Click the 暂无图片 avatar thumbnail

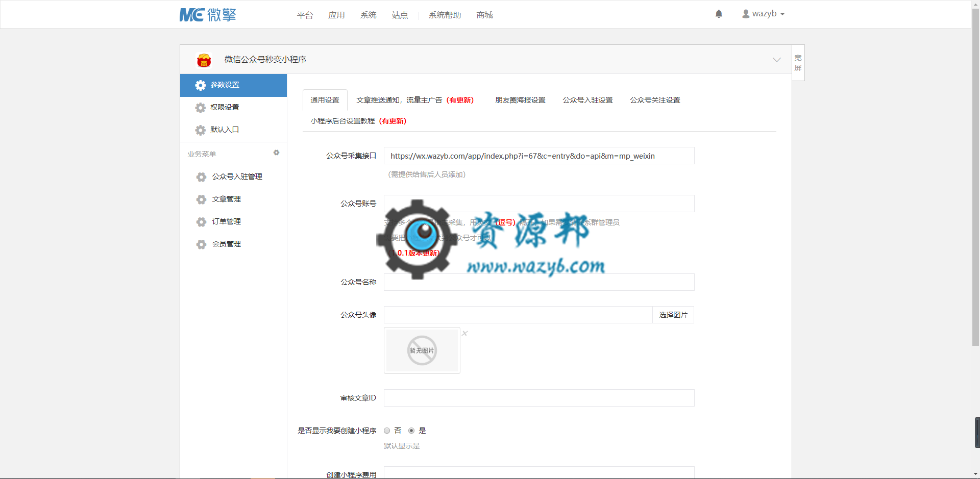pos(422,350)
